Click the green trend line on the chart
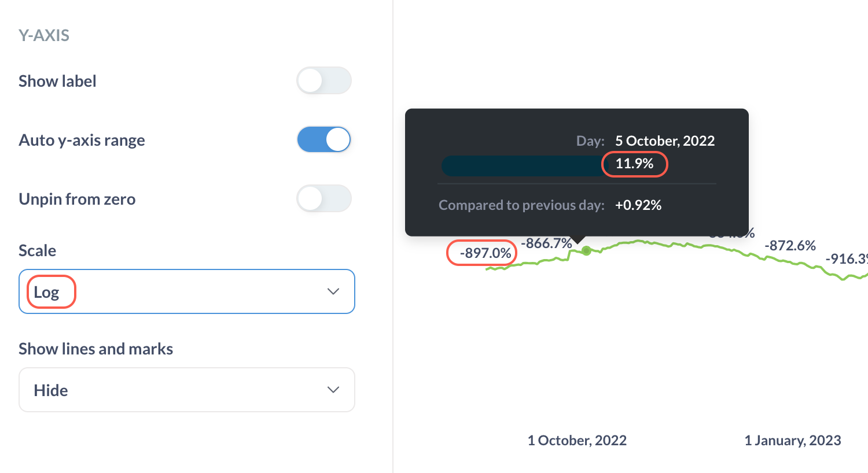The width and height of the screenshot is (868, 473). (665, 243)
